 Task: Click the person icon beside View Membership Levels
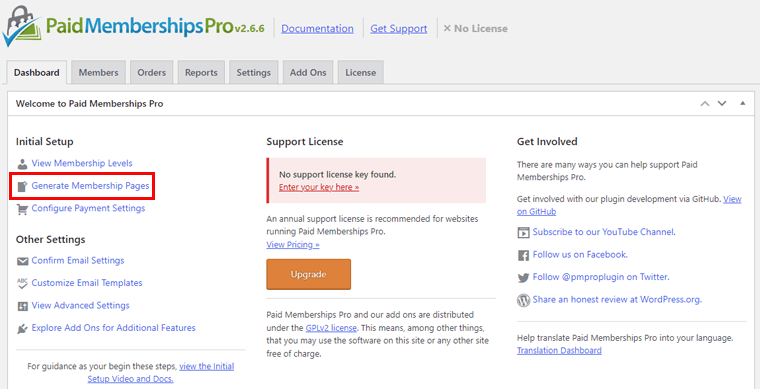tap(22, 163)
